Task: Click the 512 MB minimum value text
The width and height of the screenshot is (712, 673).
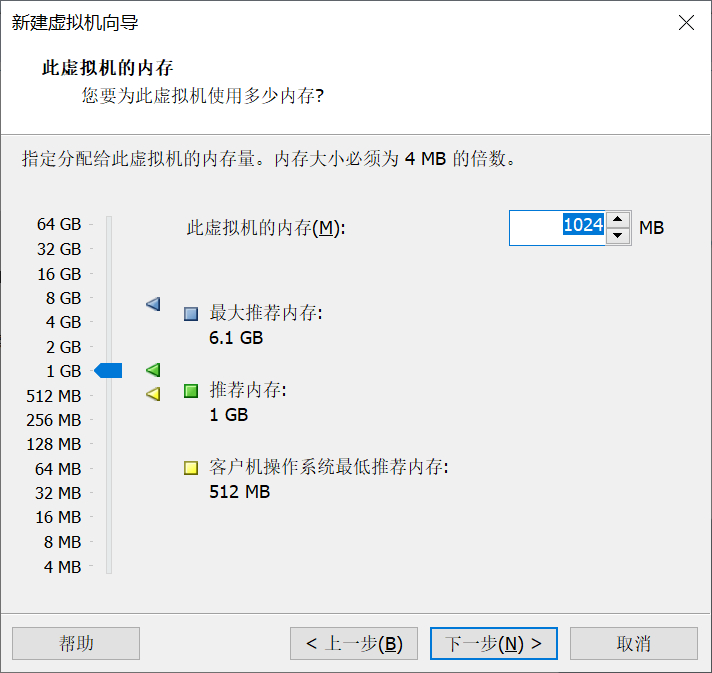Action: click(x=240, y=492)
